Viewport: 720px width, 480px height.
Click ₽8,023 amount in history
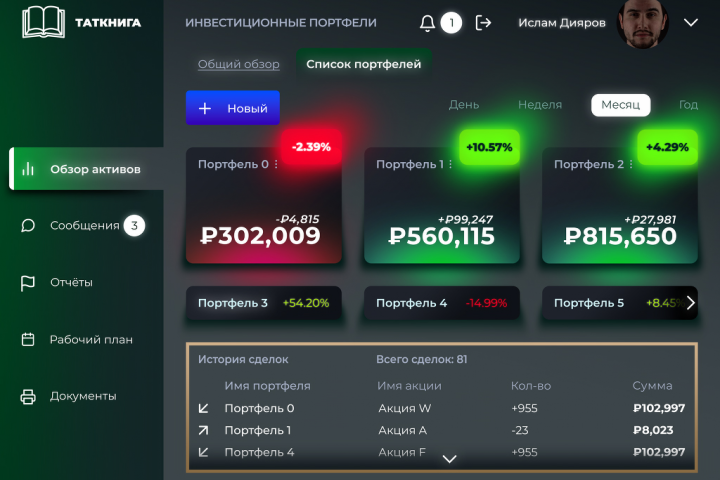pos(653,430)
